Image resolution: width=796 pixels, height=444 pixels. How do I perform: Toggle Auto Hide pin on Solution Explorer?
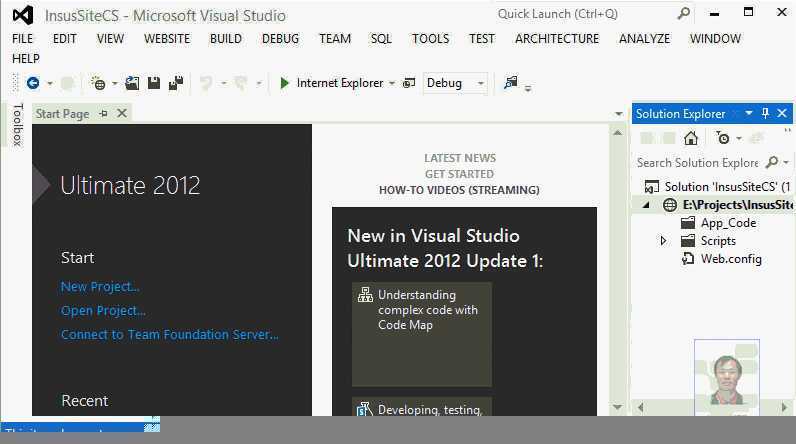click(766, 114)
